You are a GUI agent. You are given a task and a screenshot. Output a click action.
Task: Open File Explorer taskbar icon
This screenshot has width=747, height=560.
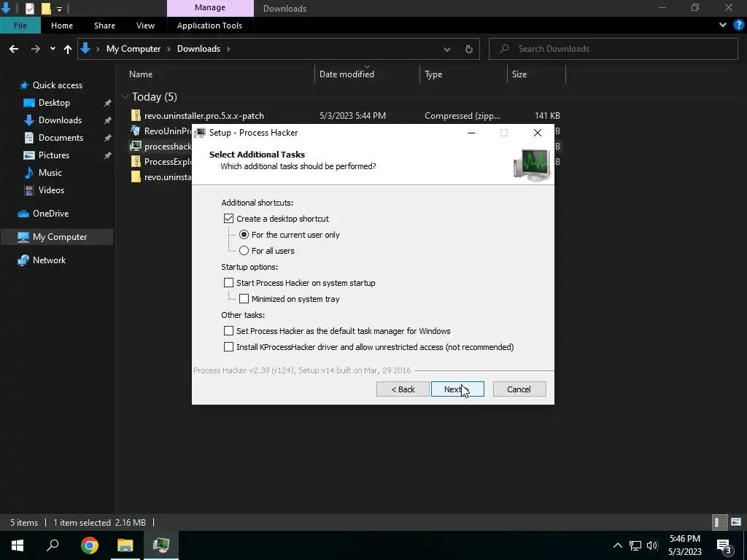tap(125, 545)
